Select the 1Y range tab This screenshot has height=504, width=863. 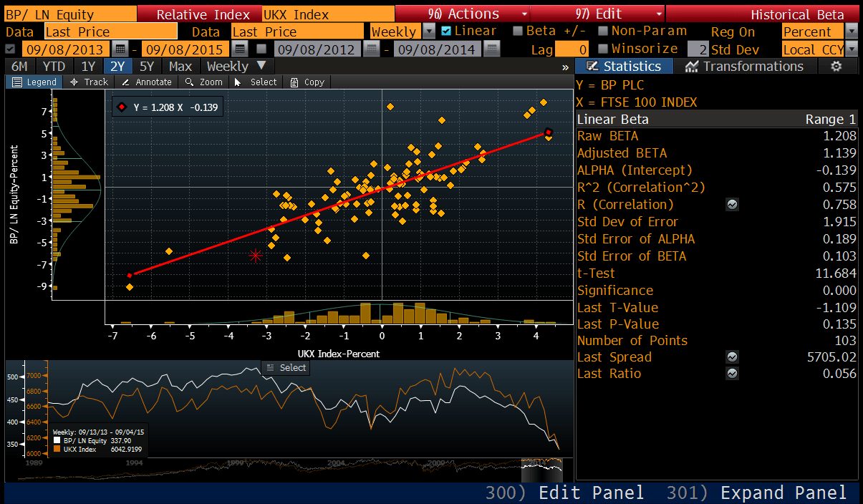pyautogui.click(x=88, y=67)
